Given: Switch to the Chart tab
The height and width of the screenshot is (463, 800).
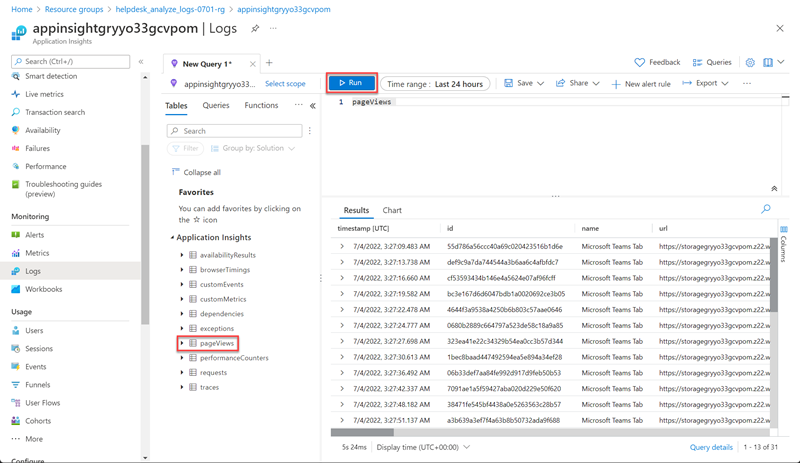Looking at the screenshot, I should (392, 210).
